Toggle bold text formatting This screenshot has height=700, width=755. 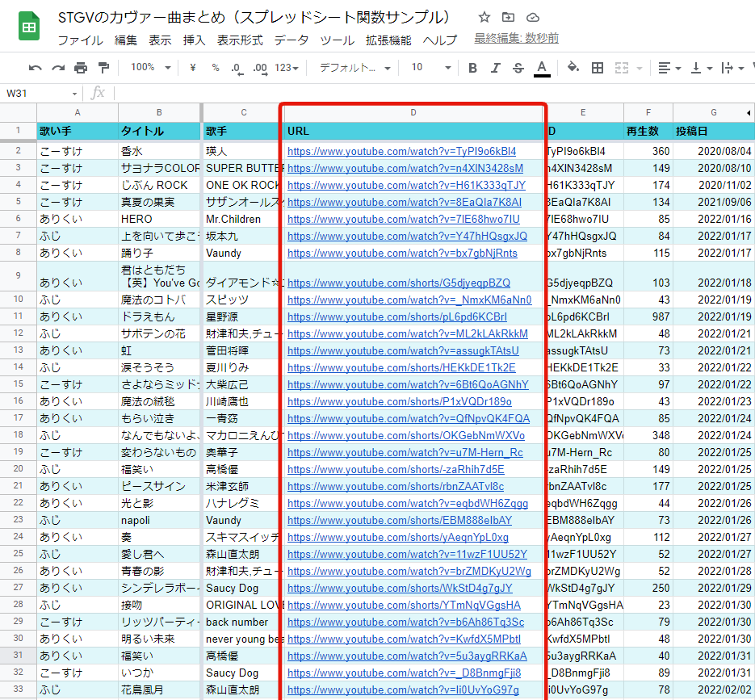point(473,68)
